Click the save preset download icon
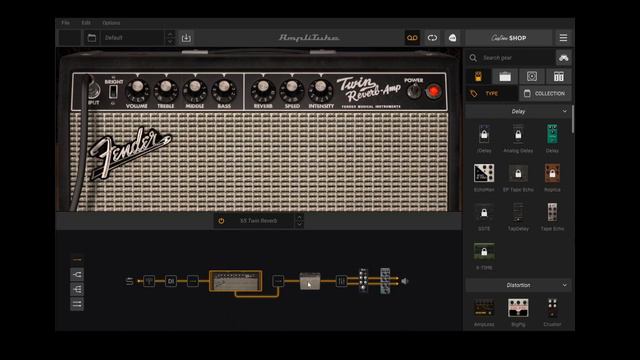This screenshot has width=640, height=360. (x=186, y=38)
